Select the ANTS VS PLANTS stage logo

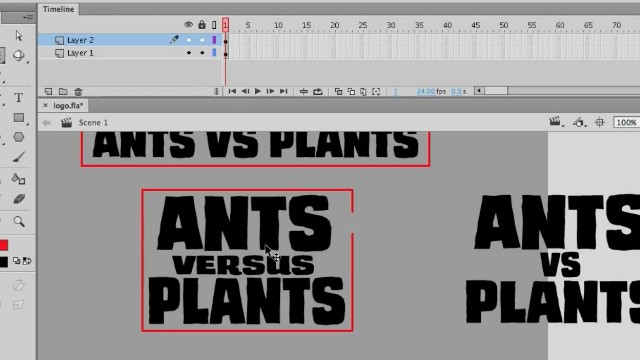[x=553, y=259]
